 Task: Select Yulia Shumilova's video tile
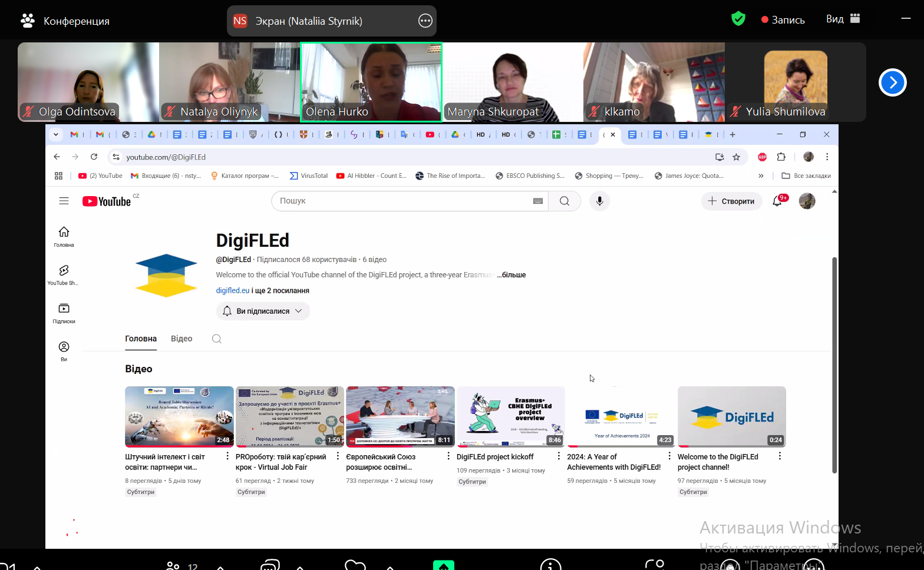pos(796,82)
